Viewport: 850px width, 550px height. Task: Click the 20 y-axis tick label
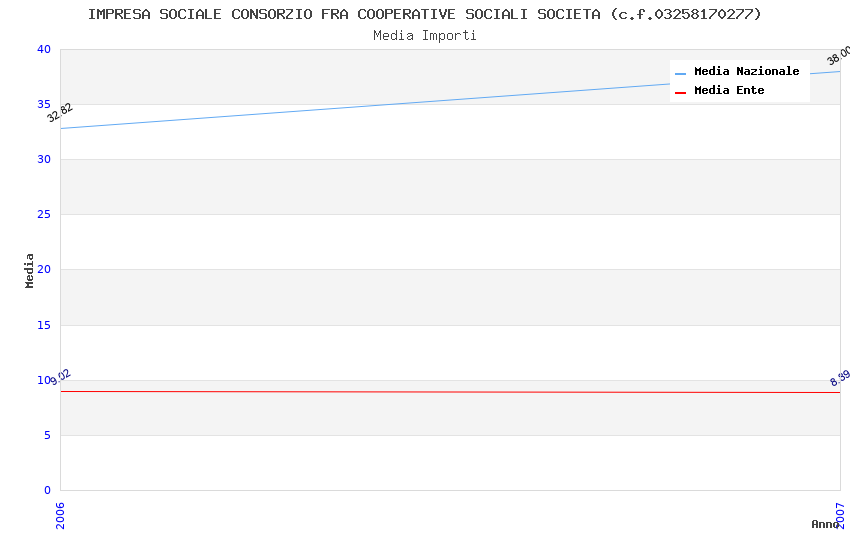click(44, 269)
